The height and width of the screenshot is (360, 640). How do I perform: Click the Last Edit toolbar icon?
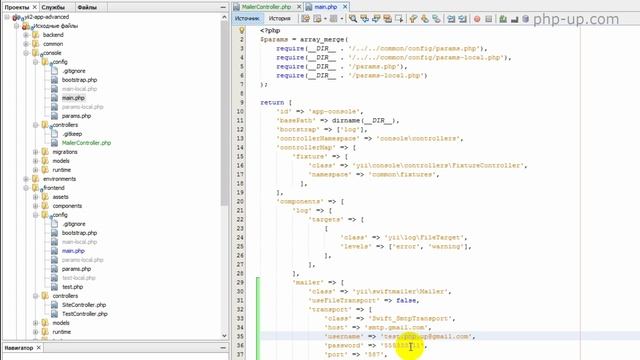point(305,19)
